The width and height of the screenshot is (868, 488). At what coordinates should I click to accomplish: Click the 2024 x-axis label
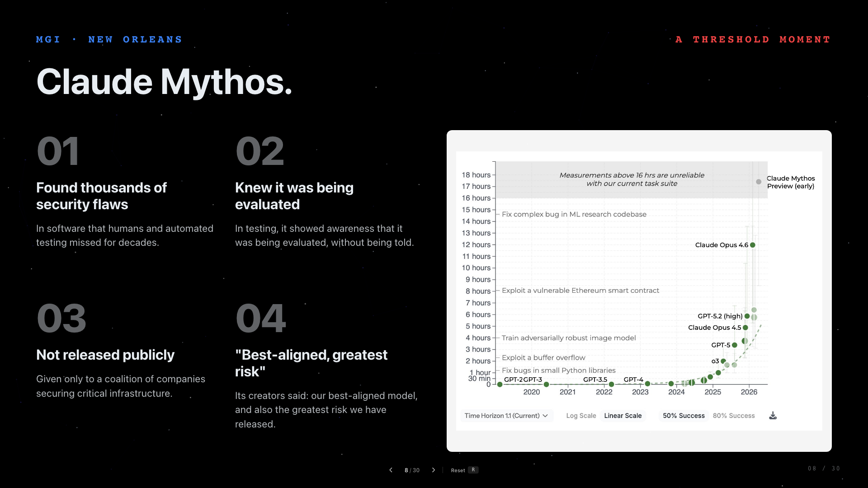[x=676, y=392]
